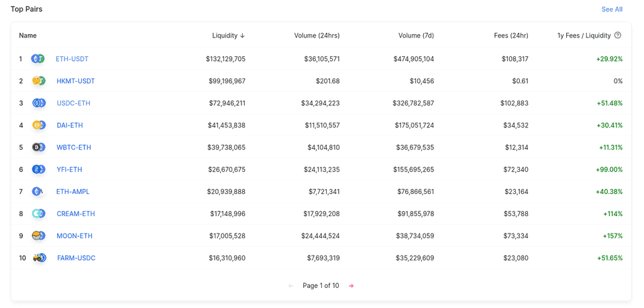Click the previous page left arrow
The image size is (644, 308).
pyautogui.click(x=290, y=286)
